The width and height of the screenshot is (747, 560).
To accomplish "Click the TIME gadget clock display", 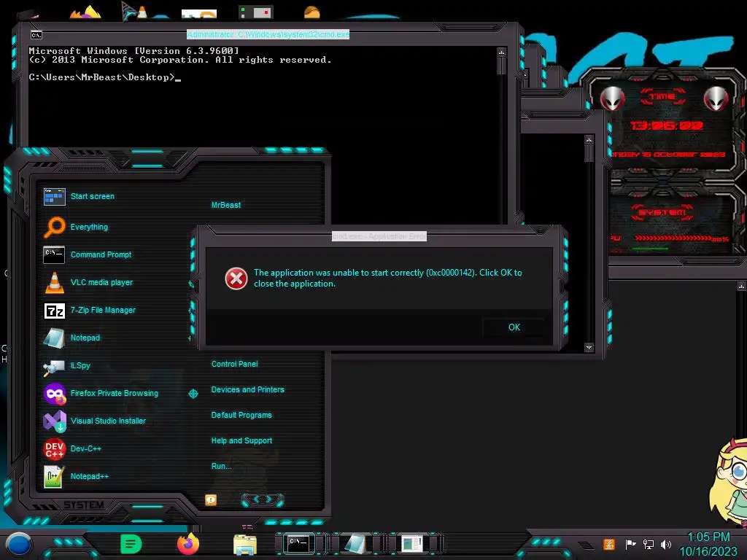I will (667, 125).
